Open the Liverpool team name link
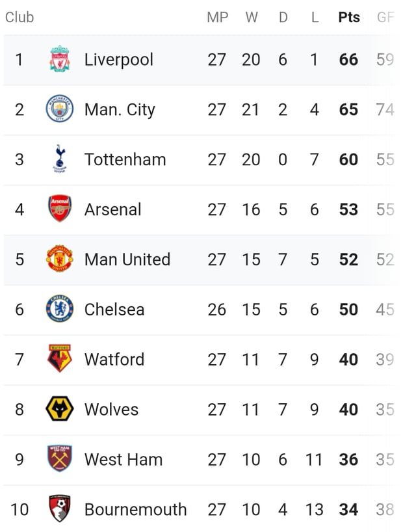The image size is (403, 532). click(119, 60)
